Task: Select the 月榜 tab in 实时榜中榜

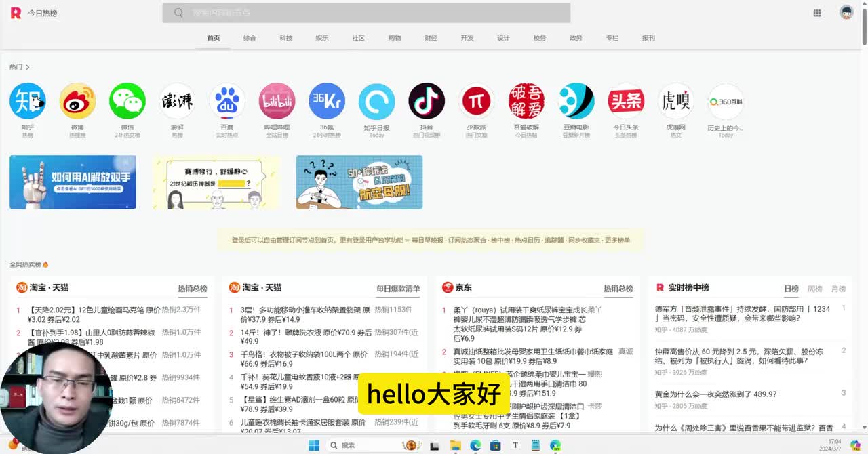Action: click(838, 289)
